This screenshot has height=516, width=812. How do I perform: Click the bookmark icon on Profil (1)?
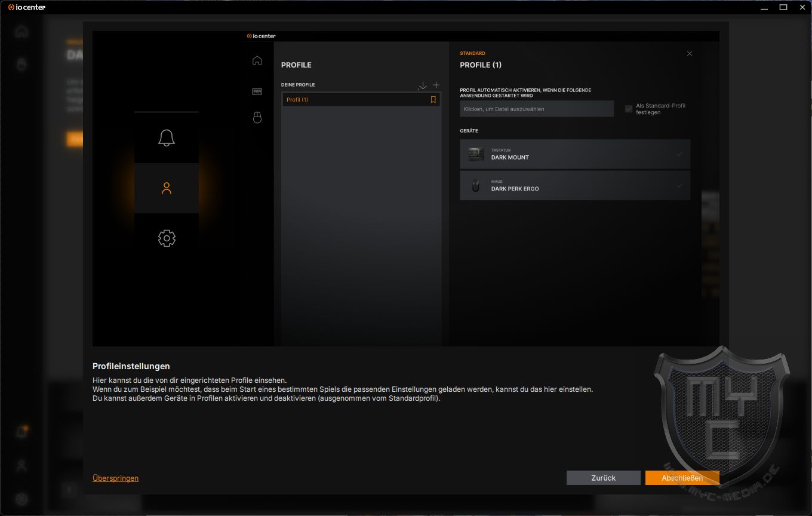[x=433, y=100]
